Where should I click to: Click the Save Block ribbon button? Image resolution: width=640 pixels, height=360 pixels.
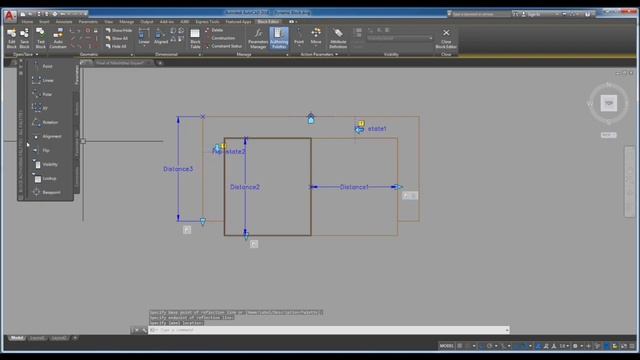pyautogui.click(x=24, y=38)
